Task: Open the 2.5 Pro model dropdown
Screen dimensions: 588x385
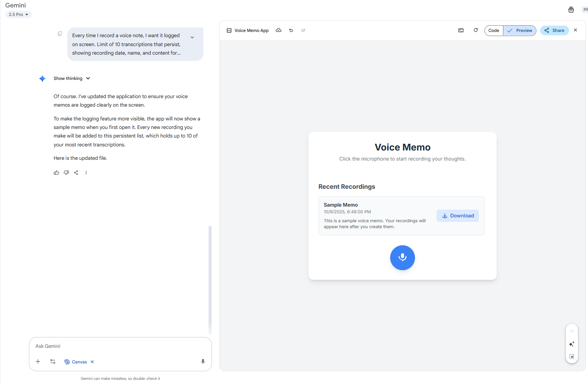Action: pos(19,14)
